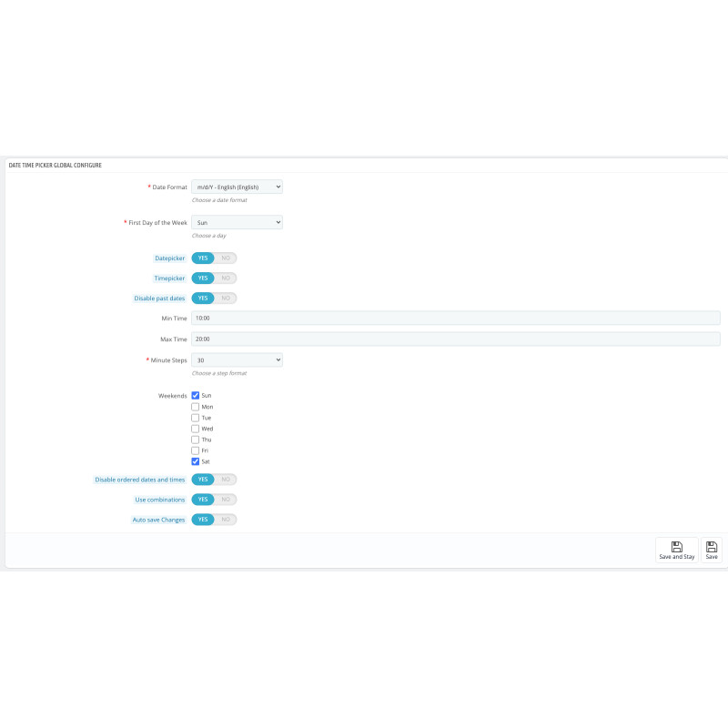
Task: Check the Thu weekend checkbox
Action: click(x=196, y=440)
